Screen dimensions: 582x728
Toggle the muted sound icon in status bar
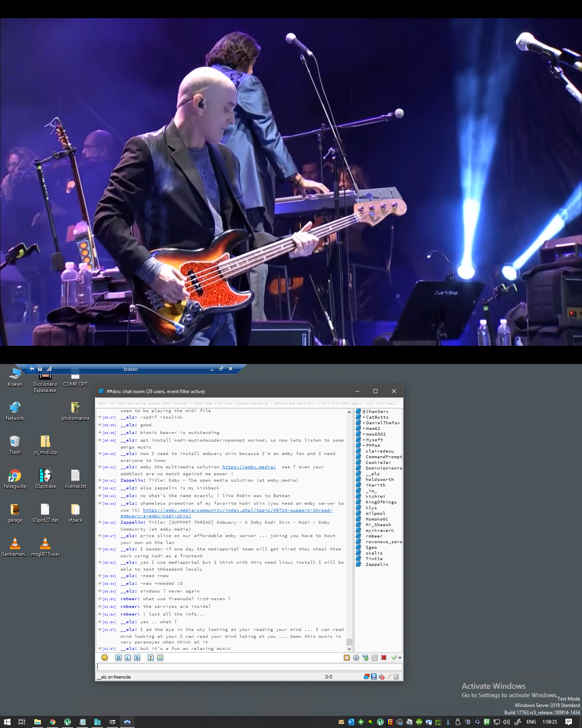pyautogui.click(x=382, y=677)
